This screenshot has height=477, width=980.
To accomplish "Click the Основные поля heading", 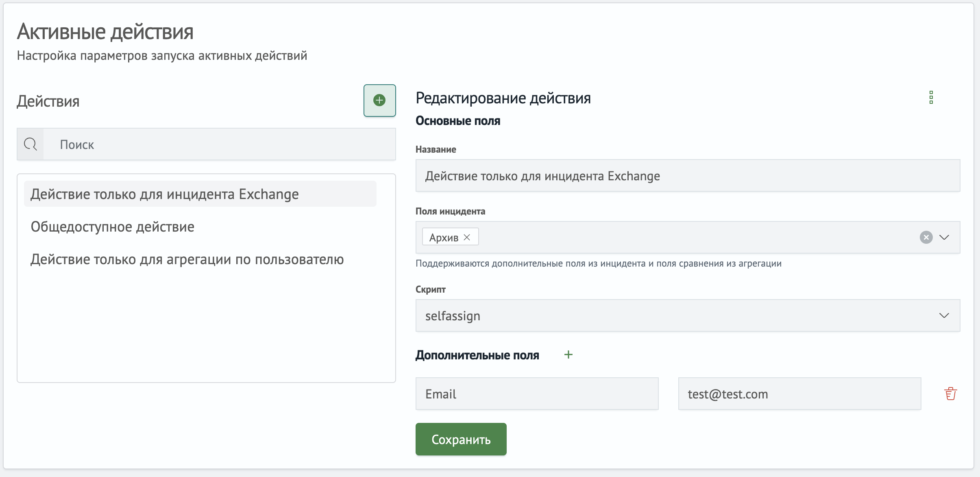I will click(458, 121).
